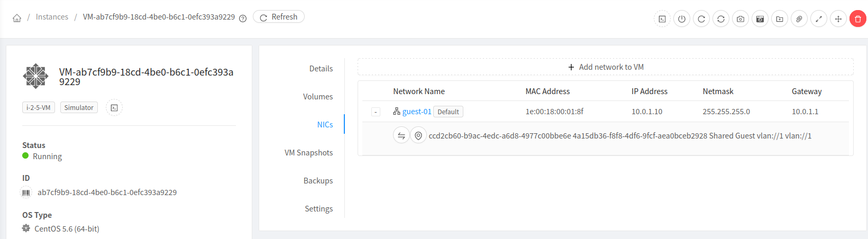
Task: Go to the home dashboard icon
Action: point(17,18)
